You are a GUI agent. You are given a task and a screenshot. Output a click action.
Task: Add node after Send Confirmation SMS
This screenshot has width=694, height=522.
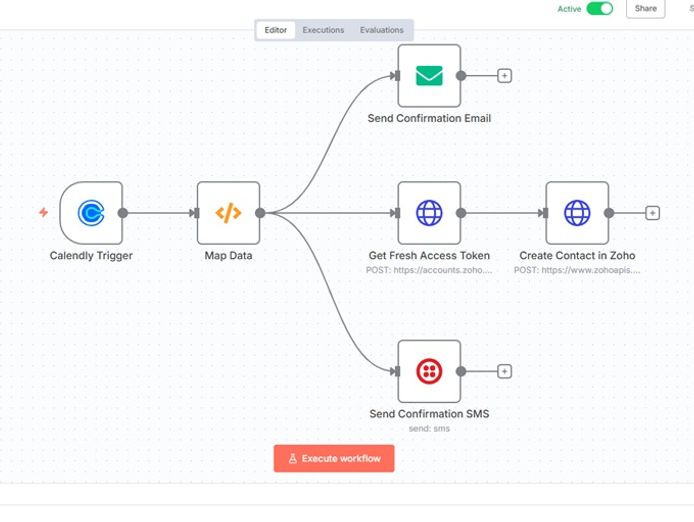tap(505, 371)
